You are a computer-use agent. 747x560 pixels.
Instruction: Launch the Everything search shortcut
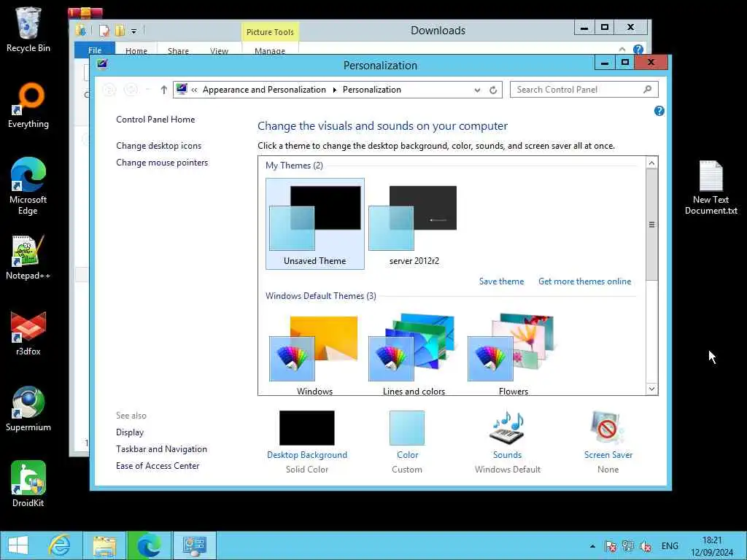point(28,105)
